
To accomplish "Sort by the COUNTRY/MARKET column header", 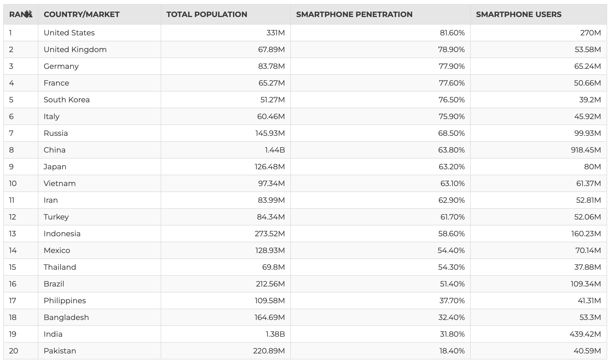I will (x=81, y=15).
